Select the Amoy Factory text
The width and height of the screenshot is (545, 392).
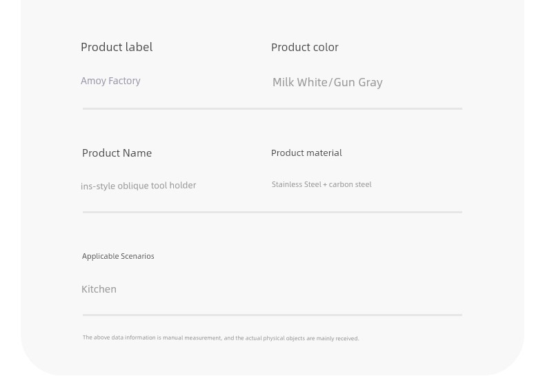point(110,81)
